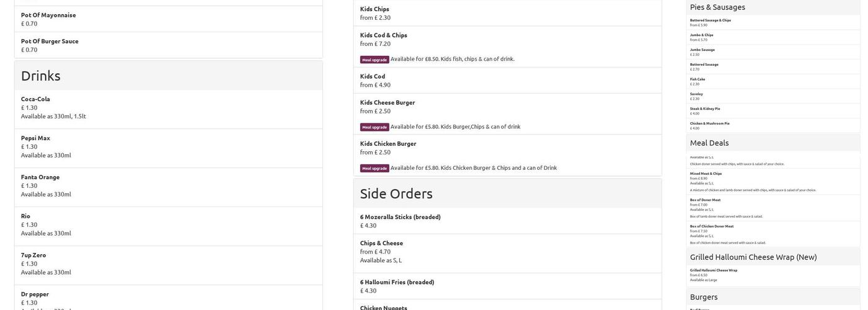This screenshot has height=310, width=868.
Task: Select 6 Halloumi Fries (breaded)
Action: pyautogui.click(x=397, y=282)
